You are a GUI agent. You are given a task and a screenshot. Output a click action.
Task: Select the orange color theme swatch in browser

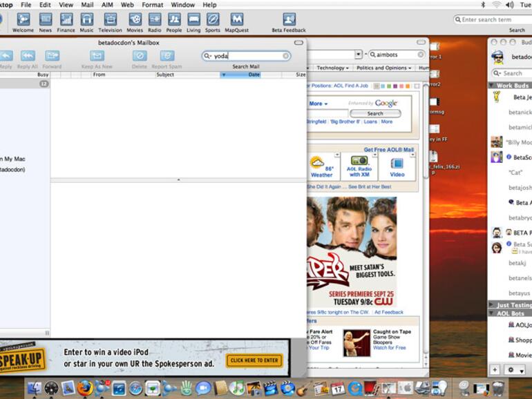coord(408,86)
